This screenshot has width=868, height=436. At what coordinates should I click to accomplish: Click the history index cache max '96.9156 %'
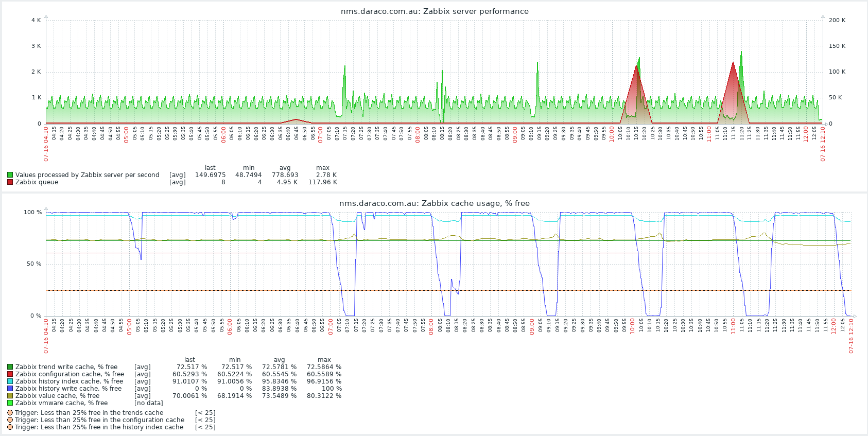tap(324, 381)
